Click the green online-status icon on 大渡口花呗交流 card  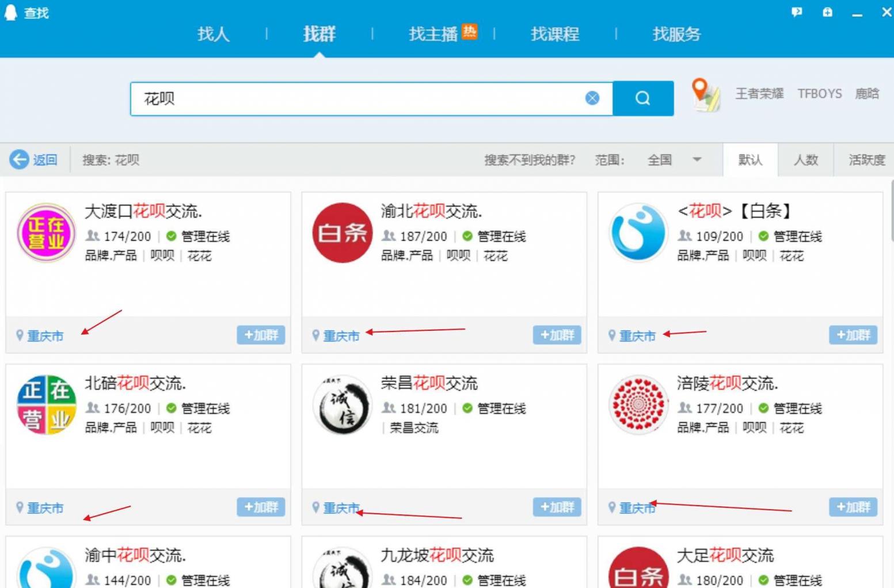(x=171, y=236)
